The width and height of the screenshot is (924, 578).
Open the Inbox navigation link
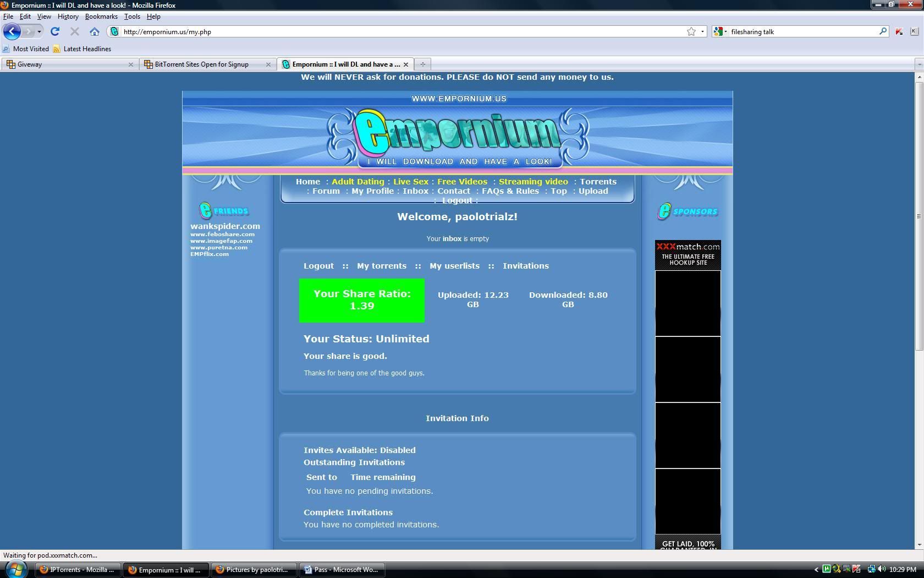click(x=415, y=191)
